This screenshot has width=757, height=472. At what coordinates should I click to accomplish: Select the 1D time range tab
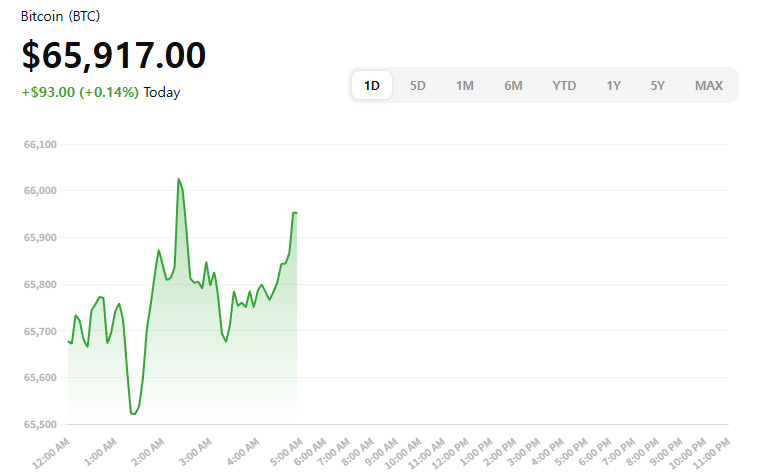[x=372, y=85]
